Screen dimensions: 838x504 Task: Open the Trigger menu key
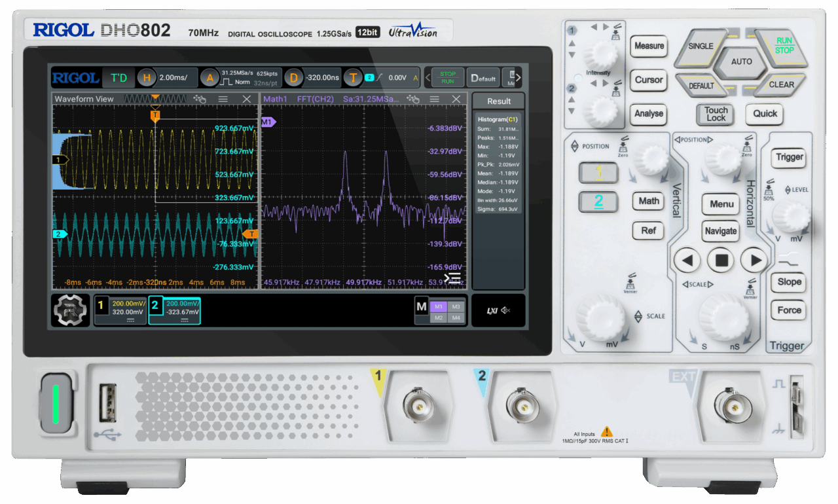(x=789, y=157)
